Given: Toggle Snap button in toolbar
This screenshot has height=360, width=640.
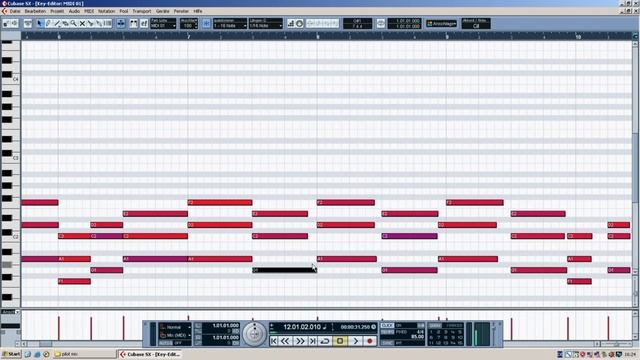Looking at the screenshot, I should coord(207,24).
